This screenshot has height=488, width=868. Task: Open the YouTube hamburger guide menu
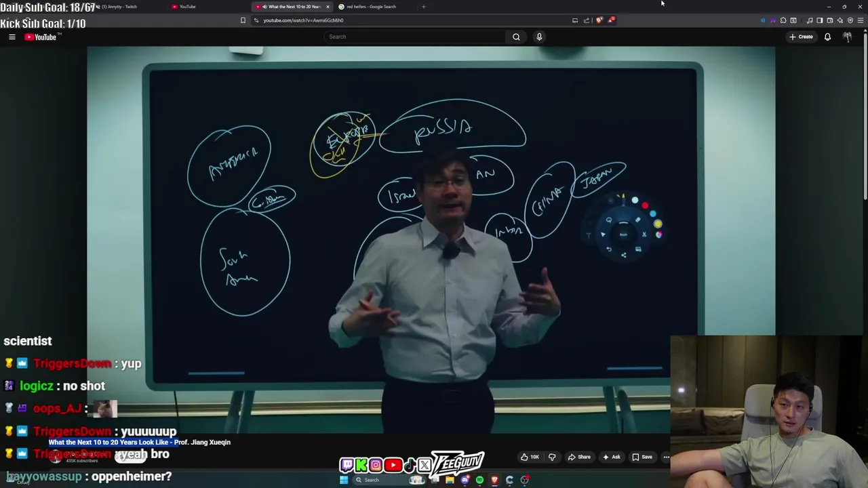tap(12, 37)
